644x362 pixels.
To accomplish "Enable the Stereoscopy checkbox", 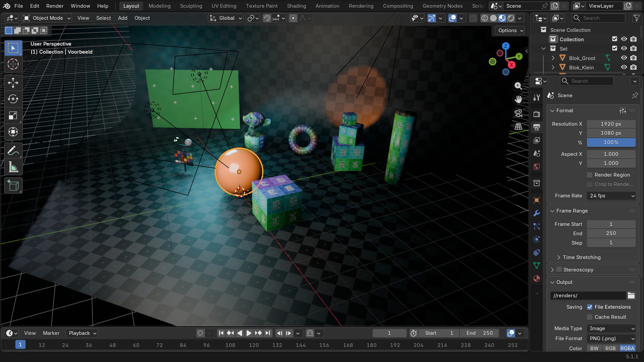I will pos(559,269).
